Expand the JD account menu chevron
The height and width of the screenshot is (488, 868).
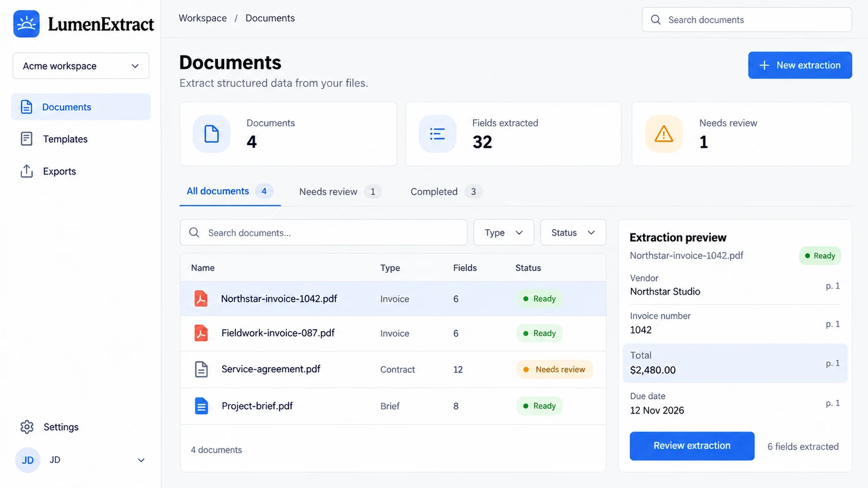pyautogui.click(x=141, y=460)
